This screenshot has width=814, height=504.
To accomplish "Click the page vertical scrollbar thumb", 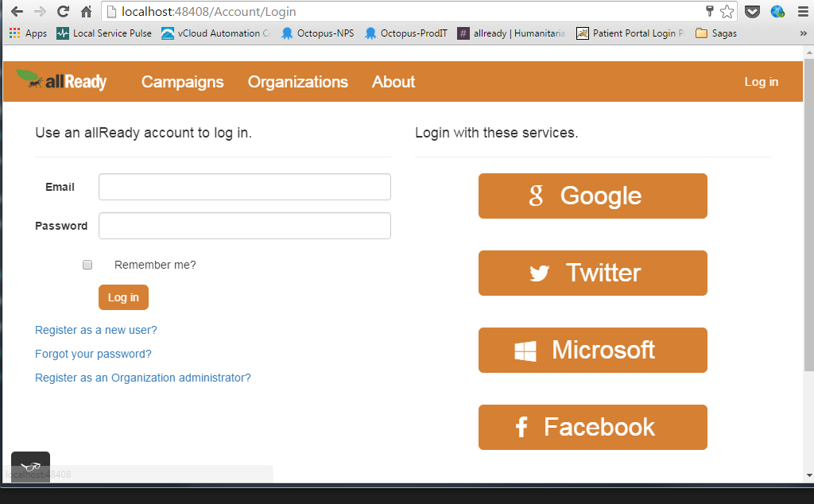I will click(808, 215).
